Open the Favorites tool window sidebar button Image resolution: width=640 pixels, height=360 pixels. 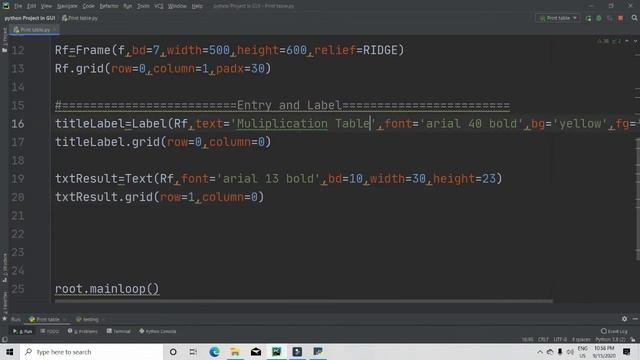coord(4,306)
